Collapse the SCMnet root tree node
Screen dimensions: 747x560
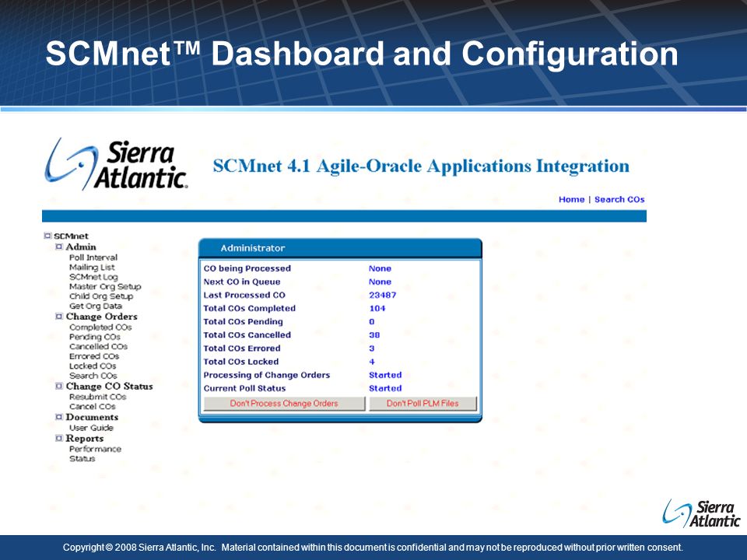click(x=47, y=236)
